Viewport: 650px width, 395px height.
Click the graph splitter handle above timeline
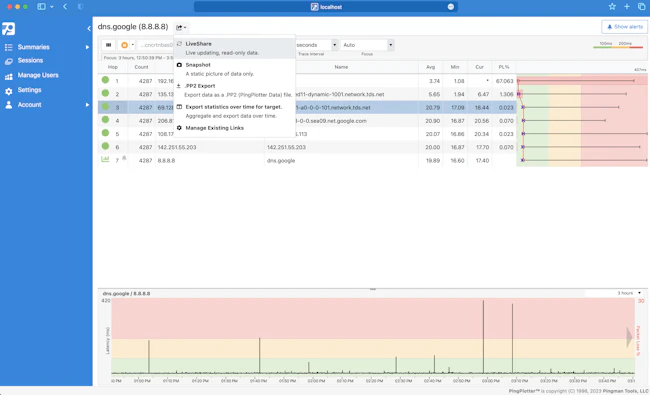coord(373,289)
